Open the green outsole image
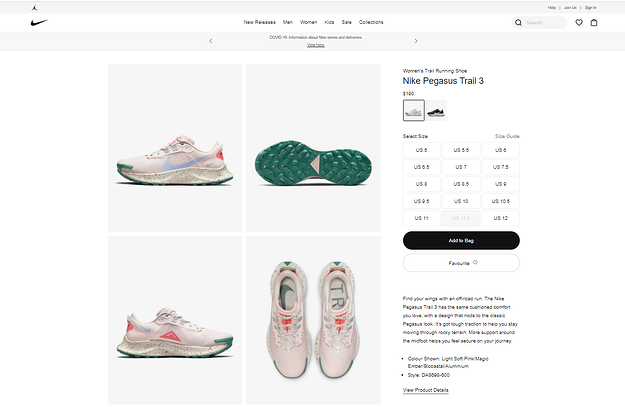625x407 pixels. (x=313, y=148)
